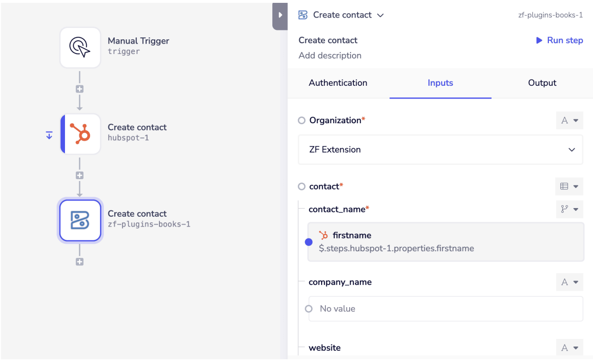Open the contact_name branch type dropdown
The height and width of the screenshot is (364, 593).
point(569,209)
